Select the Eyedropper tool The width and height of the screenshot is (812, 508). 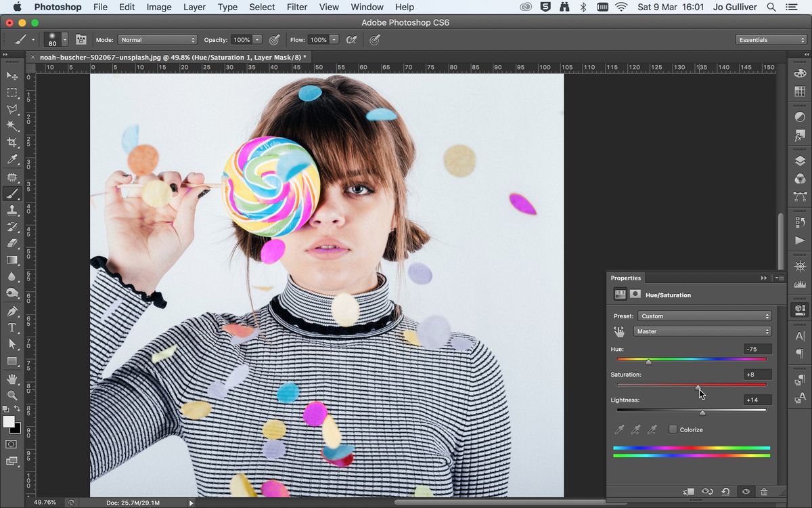[x=12, y=159]
